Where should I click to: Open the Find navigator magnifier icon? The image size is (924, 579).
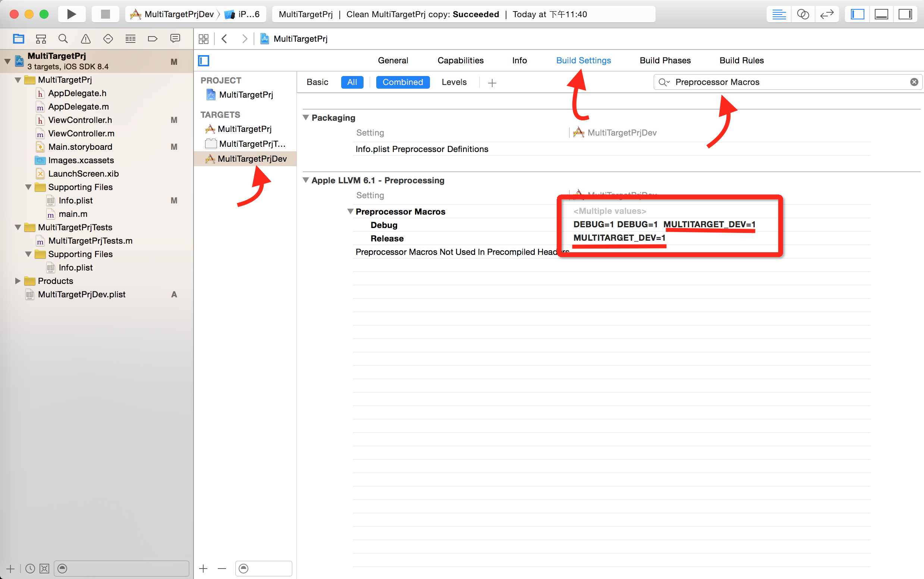[63, 39]
